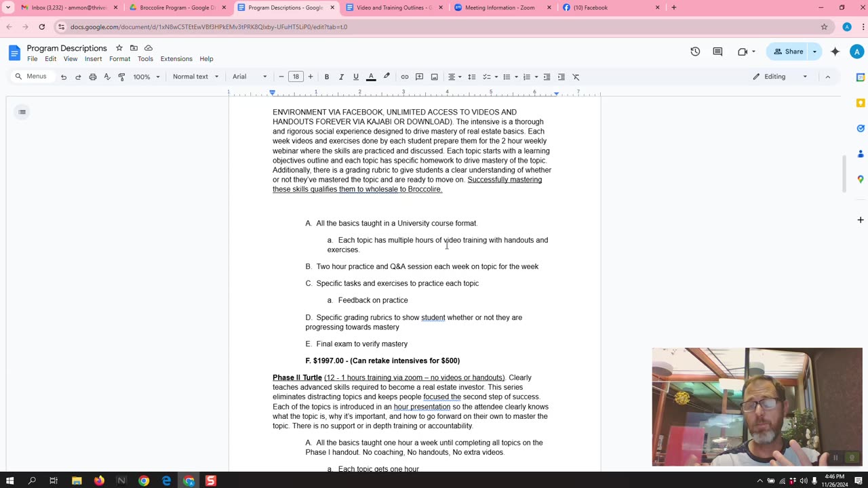Toggle italic formatting
Viewport: 868px width, 488px height.
click(341, 77)
